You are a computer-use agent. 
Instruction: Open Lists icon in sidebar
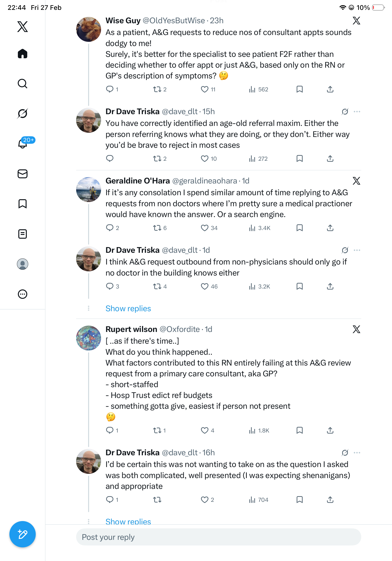(x=23, y=234)
